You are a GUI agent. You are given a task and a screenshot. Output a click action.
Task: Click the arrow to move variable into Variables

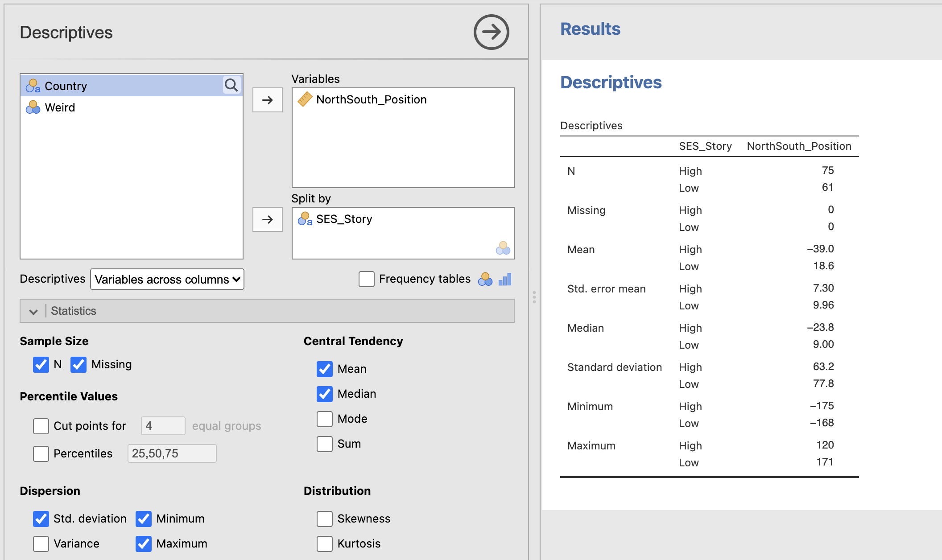(268, 100)
